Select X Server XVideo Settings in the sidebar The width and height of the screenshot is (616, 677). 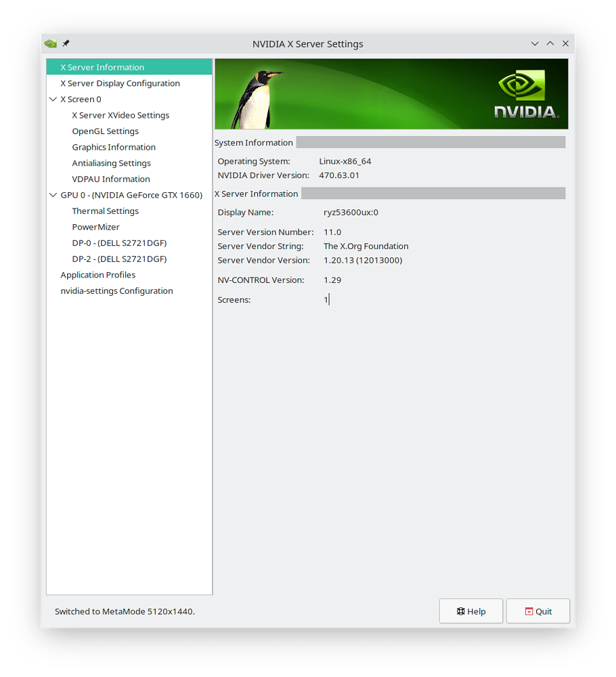point(120,115)
